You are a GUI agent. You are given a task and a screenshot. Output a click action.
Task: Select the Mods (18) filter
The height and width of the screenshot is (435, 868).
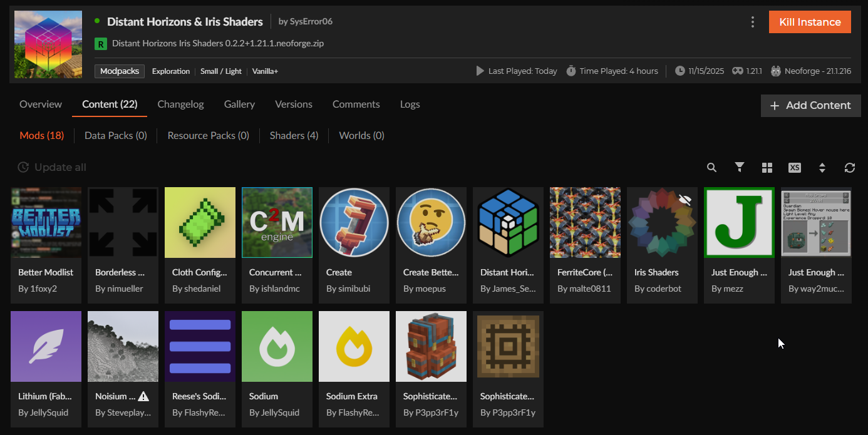[x=42, y=135]
